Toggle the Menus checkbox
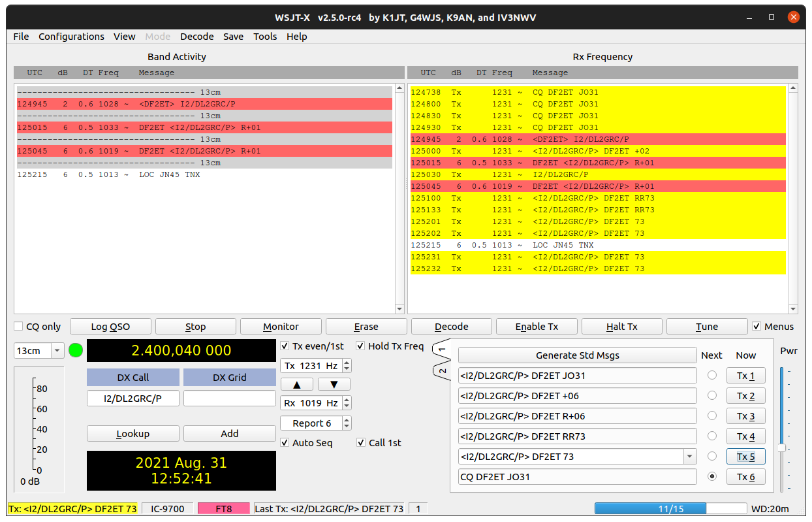Image resolution: width=812 pixels, height=522 pixels. (x=757, y=327)
